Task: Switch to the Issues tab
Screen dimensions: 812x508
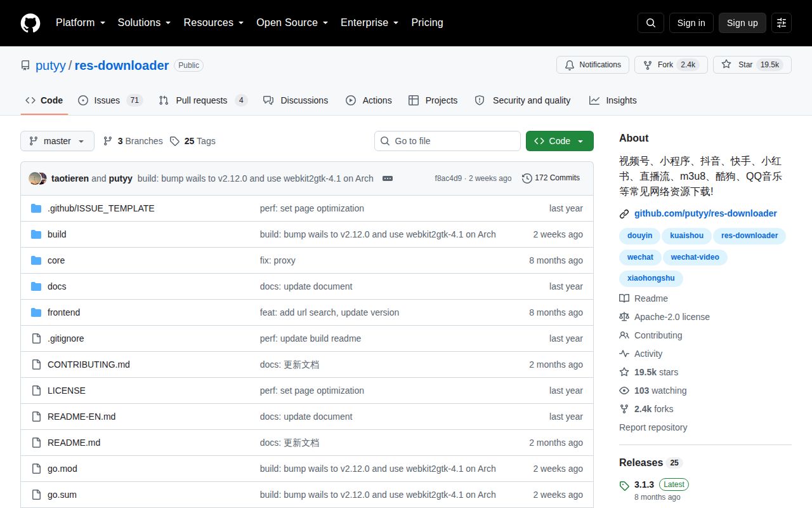Action: pos(110,100)
